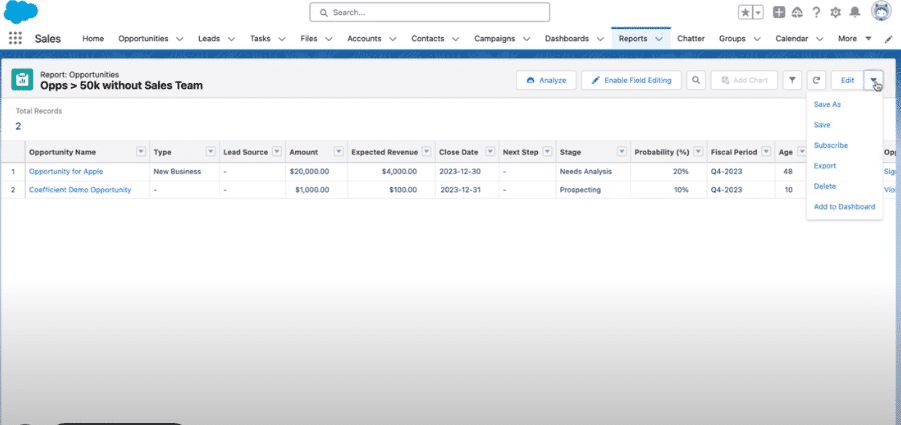Expand the Dashboards tab chevron
The image size is (901, 425).
(x=600, y=39)
